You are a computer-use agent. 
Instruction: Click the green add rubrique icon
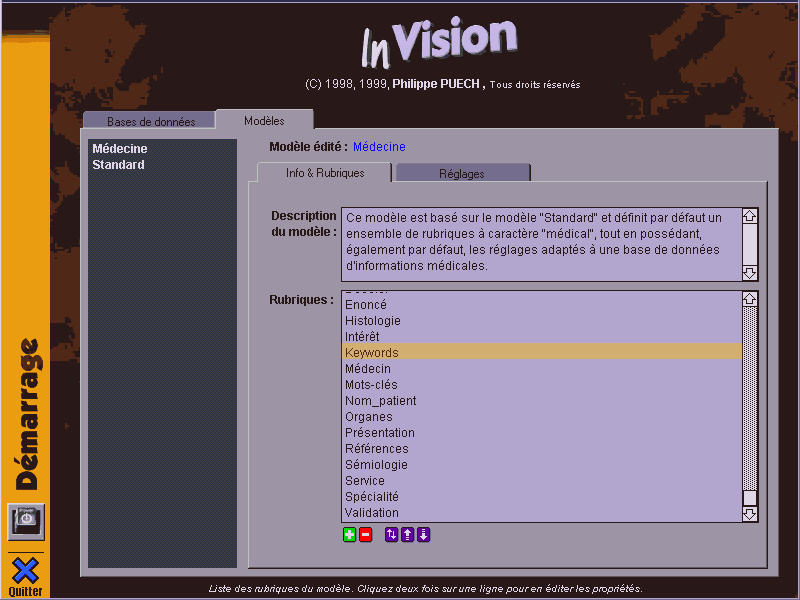(x=349, y=535)
